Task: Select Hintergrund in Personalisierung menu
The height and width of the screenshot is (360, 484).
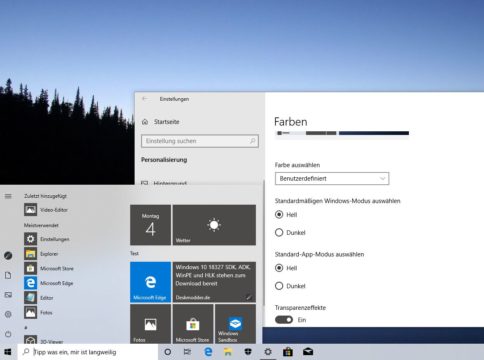Action: click(x=164, y=183)
